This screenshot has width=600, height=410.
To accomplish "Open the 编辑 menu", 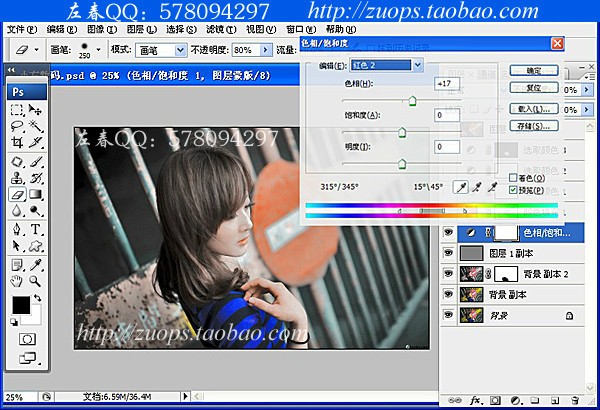I will point(62,29).
